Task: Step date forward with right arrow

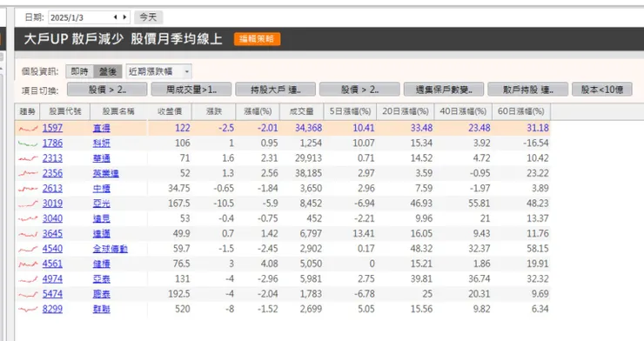Action: click(124, 17)
